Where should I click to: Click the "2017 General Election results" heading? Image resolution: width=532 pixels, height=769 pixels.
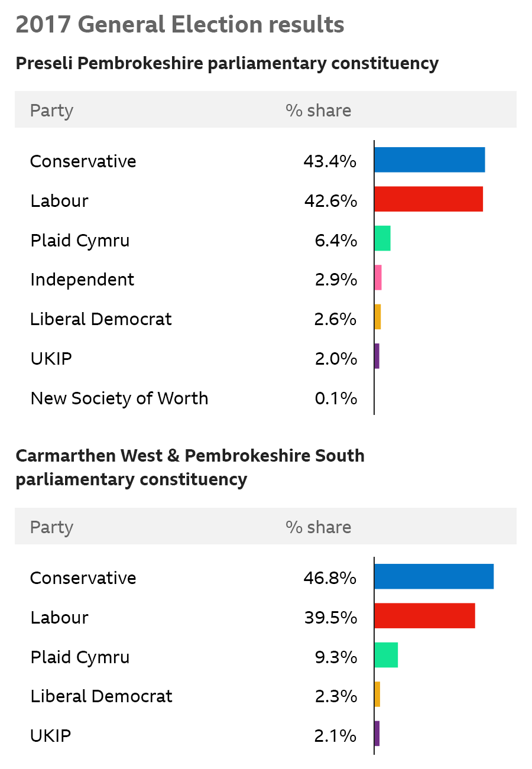click(180, 25)
